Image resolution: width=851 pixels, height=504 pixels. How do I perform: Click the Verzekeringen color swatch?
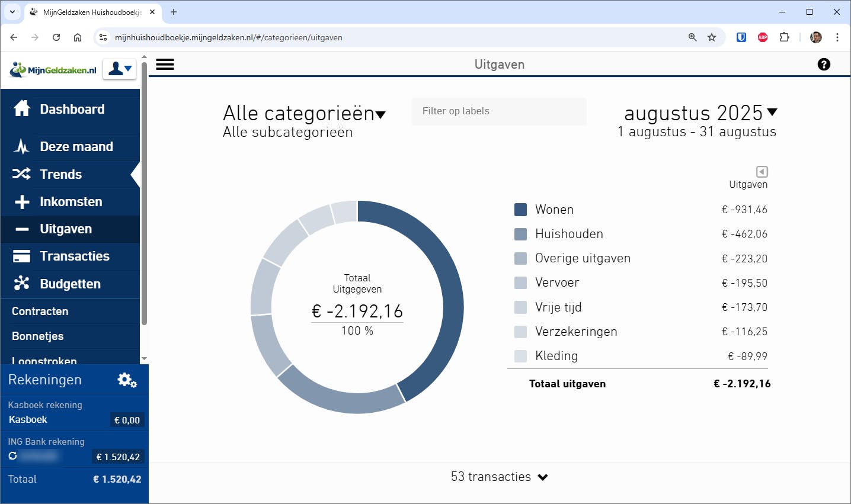click(521, 332)
